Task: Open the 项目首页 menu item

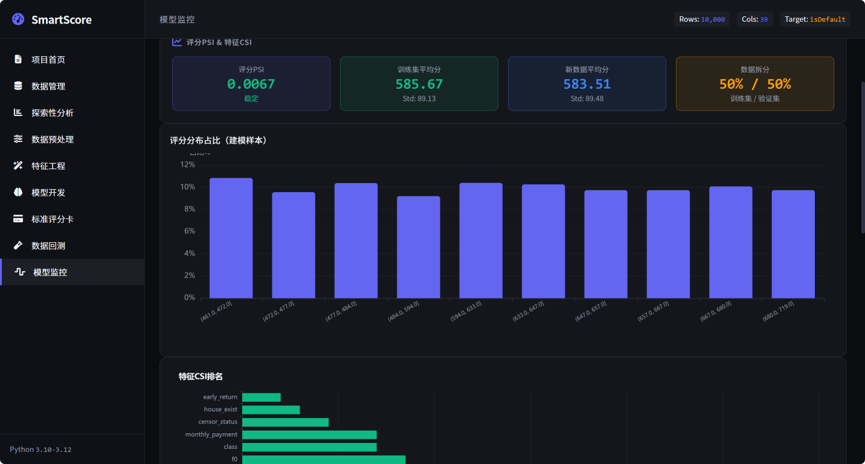Action: [72, 60]
